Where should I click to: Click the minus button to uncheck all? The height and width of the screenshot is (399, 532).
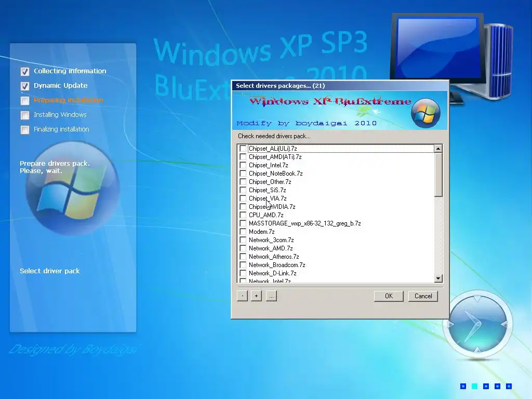(x=242, y=296)
